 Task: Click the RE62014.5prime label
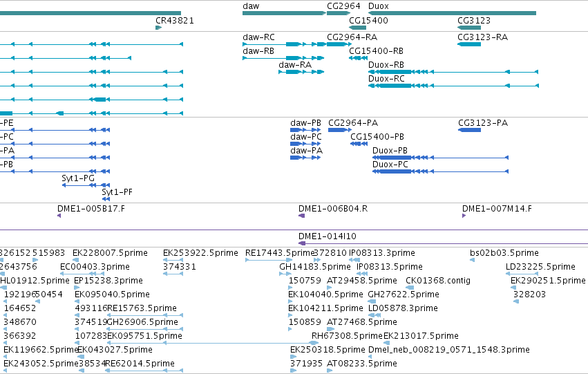140,364
